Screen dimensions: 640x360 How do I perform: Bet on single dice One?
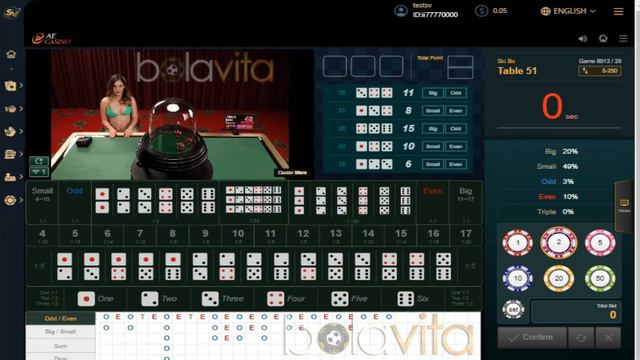(96, 299)
